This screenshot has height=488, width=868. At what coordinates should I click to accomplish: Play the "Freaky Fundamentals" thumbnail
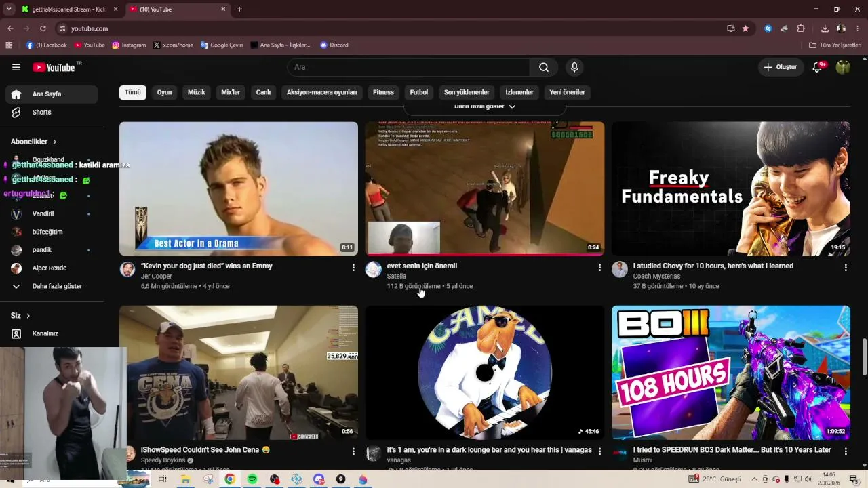731,188
